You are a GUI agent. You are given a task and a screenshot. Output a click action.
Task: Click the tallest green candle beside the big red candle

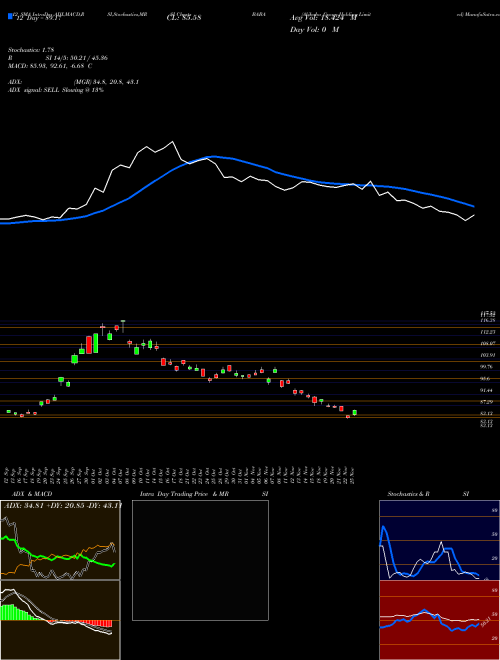point(96,343)
